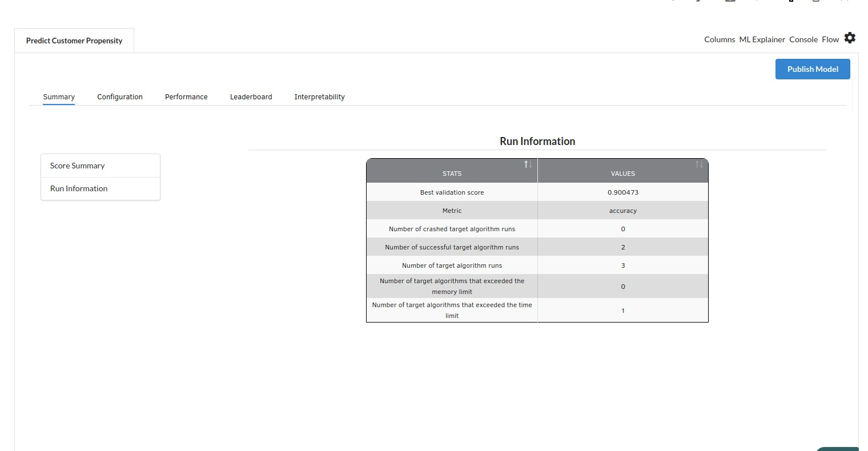Click the accuracy metric value cell
Screen dimensions: 868x451
pyautogui.click(x=622, y=211)
